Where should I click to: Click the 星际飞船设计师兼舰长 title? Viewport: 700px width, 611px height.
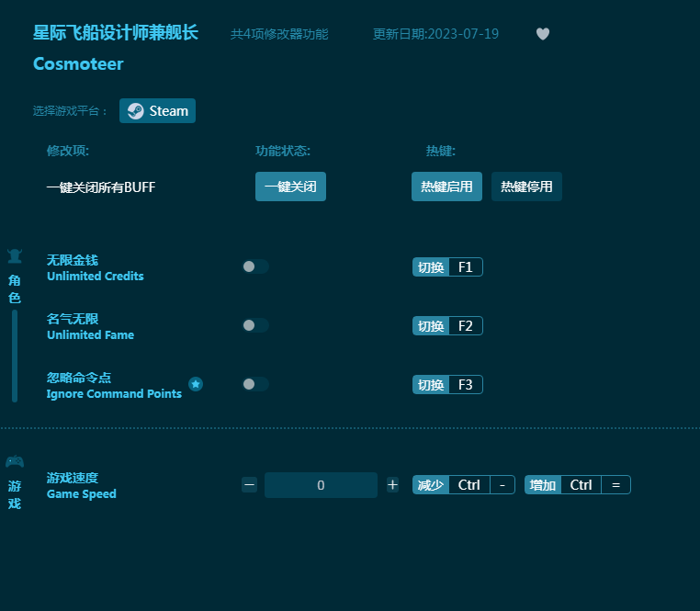coord(116,32)
